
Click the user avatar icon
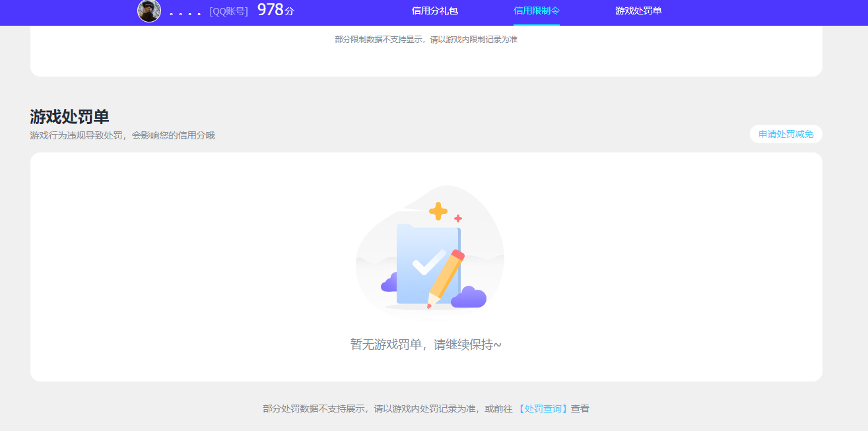[149, 11]
